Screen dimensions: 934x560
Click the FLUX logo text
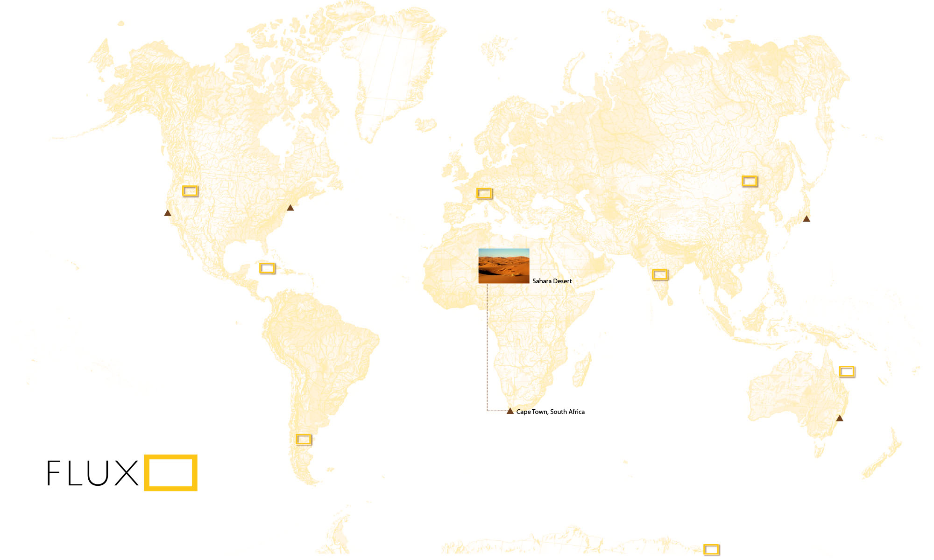[92, 473]
